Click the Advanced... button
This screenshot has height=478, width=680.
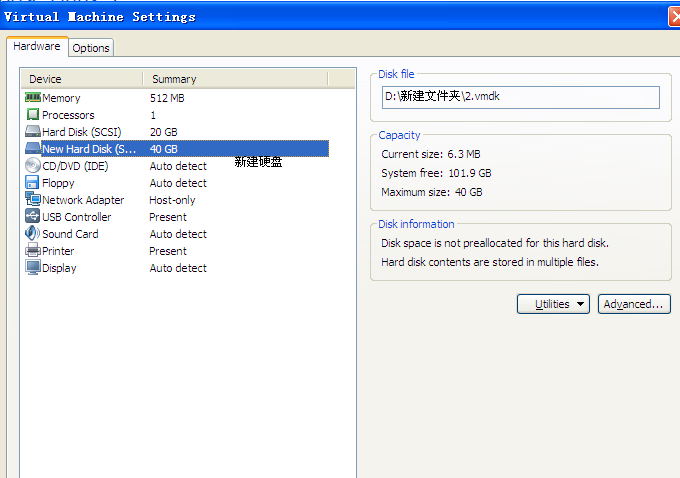click(x=634, y=304)
